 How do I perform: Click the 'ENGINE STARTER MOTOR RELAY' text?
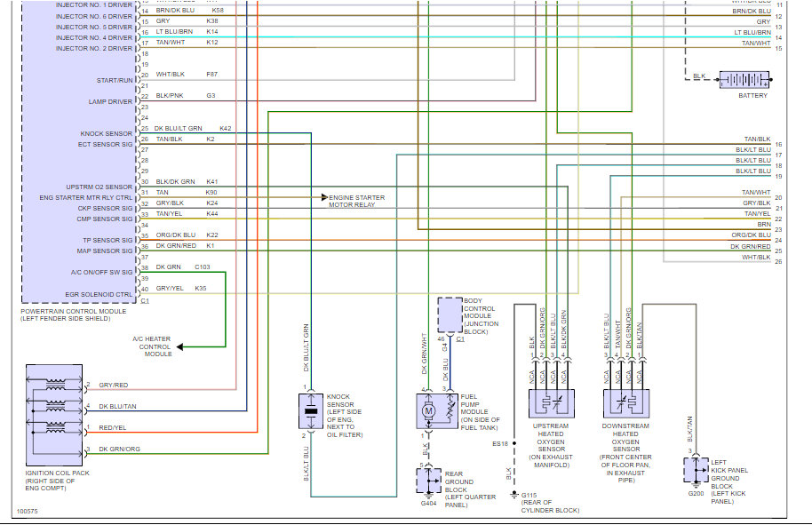tap(357, 201)
